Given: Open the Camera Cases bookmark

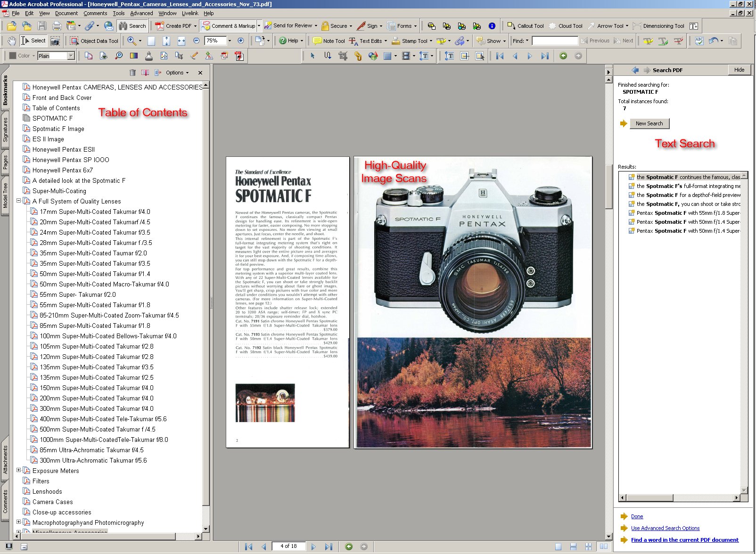Looking at the screenshot, I should pos(52,502).
